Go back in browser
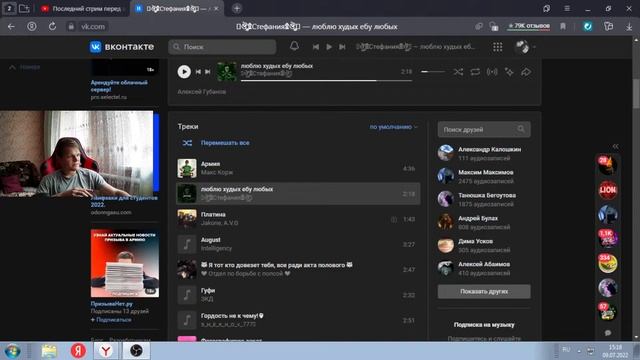 click(11, 27)
